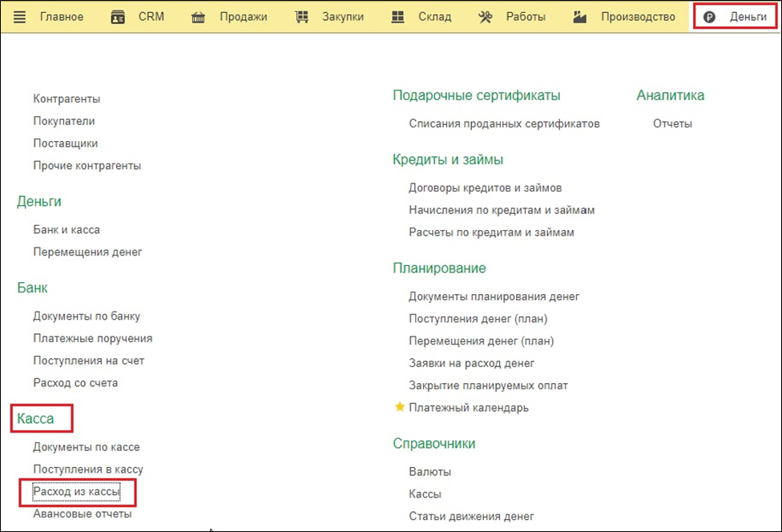Open Поступления в кассу

87,469
